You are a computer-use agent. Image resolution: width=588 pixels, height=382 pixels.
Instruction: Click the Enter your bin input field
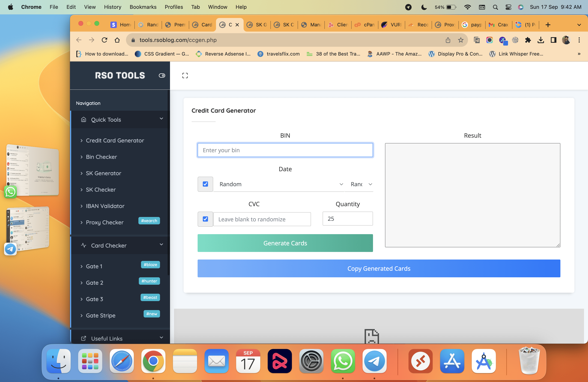point(285,150)
